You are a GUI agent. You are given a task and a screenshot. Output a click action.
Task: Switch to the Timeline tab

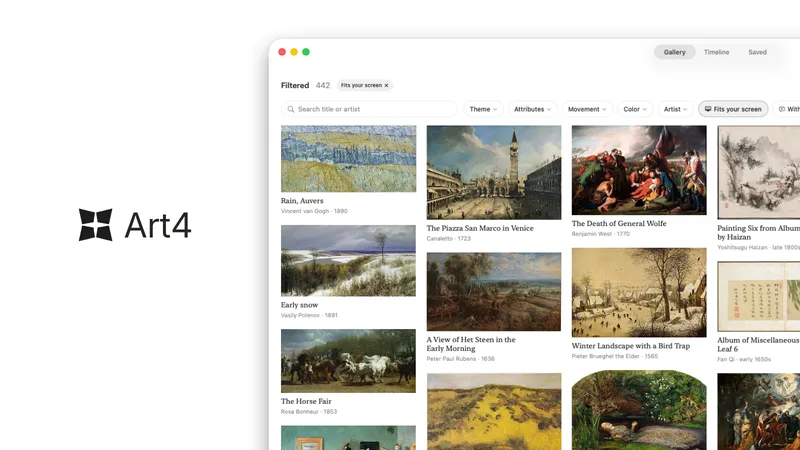click(716, 52)
